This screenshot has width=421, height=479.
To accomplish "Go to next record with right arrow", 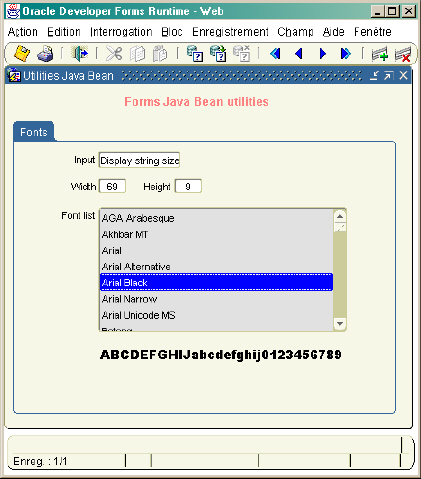I will [323, 54].
